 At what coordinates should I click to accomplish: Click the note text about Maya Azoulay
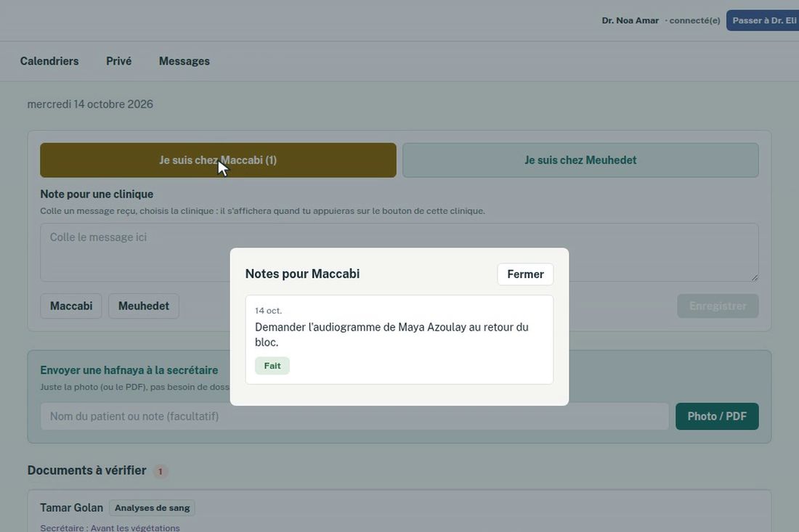pyautogui.click(x=392, y=335)
